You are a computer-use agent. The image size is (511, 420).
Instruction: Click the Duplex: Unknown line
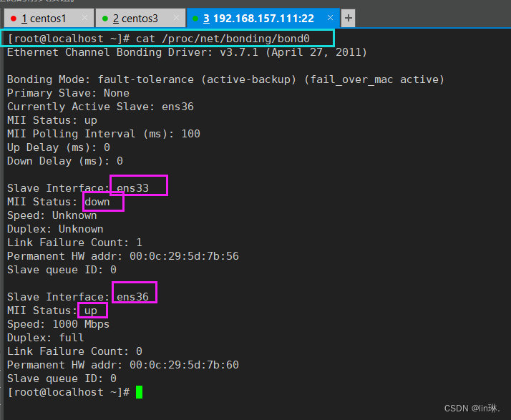[55, 229]
